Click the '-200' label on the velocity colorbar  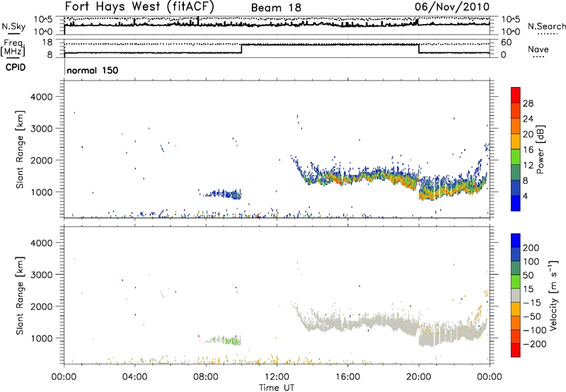535,345
